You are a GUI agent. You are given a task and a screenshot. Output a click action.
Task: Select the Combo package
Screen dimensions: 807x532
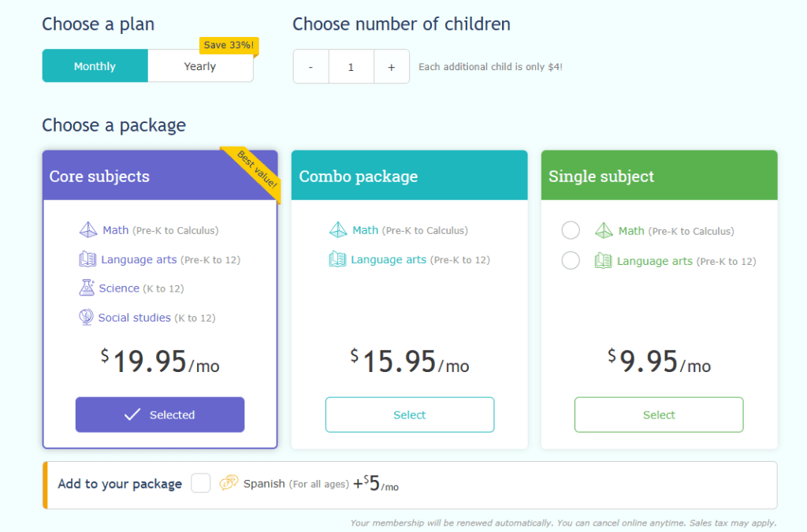[409, 414]
